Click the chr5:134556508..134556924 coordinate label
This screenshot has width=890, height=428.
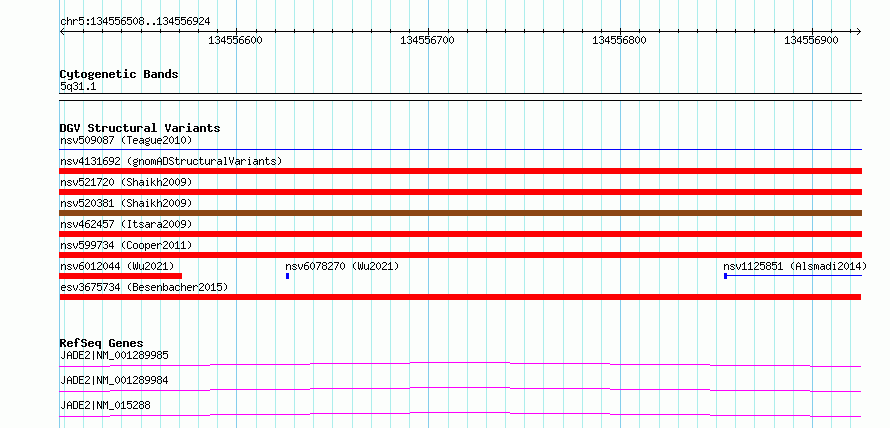pos(135,22)
